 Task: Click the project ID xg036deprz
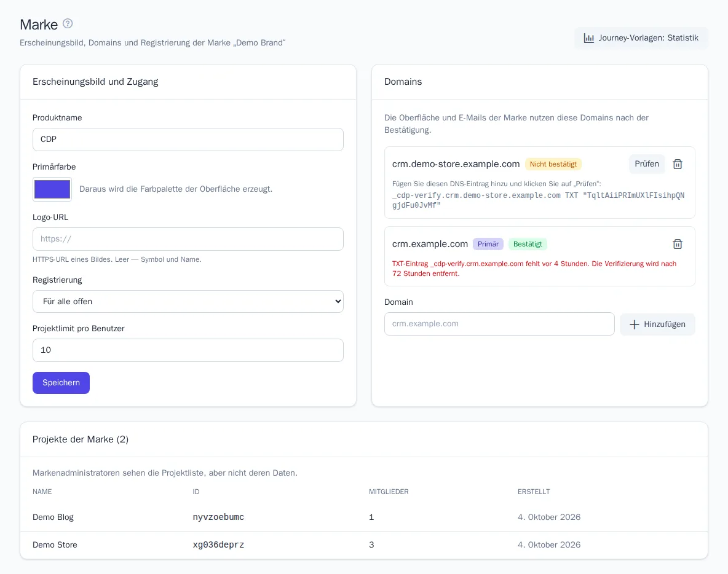pyautogui.click(x=218, y=545)
